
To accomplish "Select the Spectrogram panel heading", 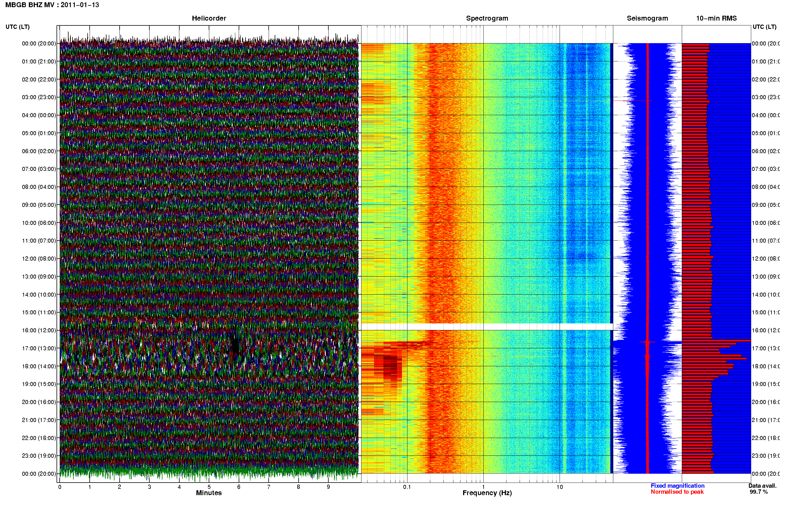I will (x=487, y=19).
